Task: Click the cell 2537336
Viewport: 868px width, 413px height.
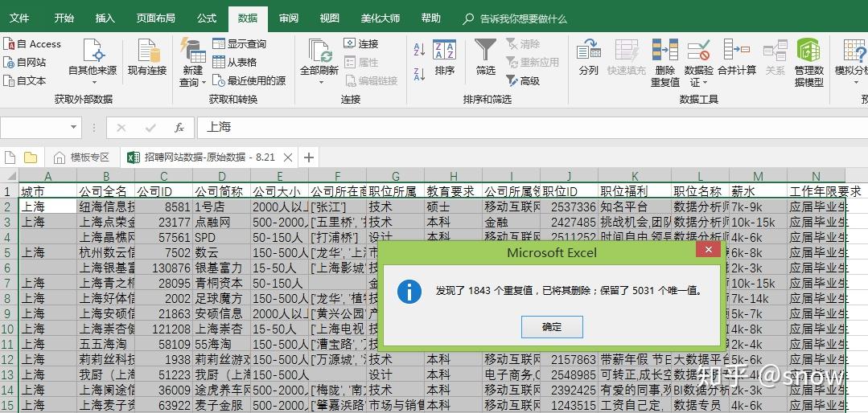Action: [x=569, y=206]
